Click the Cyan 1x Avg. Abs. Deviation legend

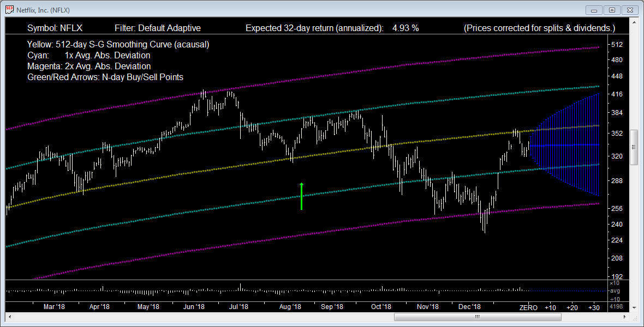coord(89,55)
